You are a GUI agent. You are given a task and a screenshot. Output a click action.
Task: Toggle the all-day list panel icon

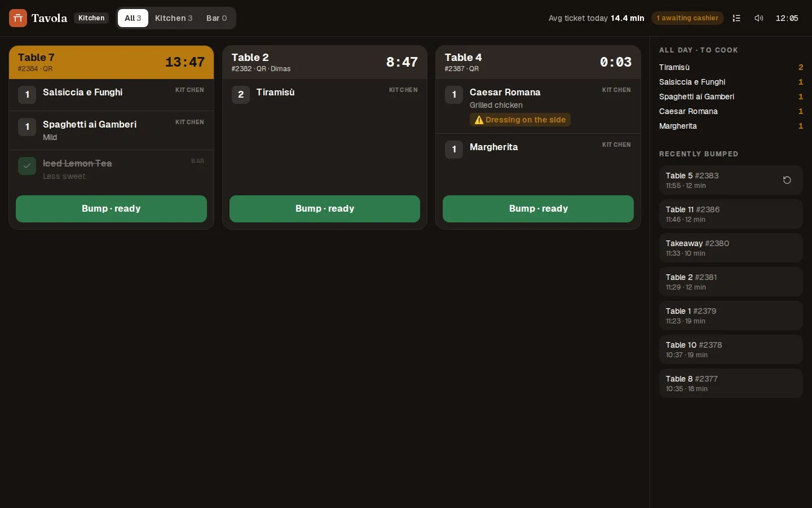736,18
